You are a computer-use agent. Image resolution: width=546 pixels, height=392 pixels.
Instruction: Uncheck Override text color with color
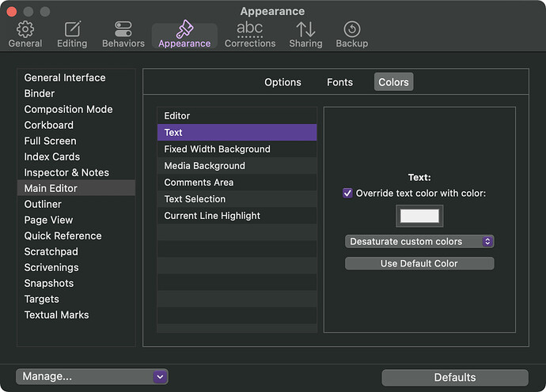[347, 193]
